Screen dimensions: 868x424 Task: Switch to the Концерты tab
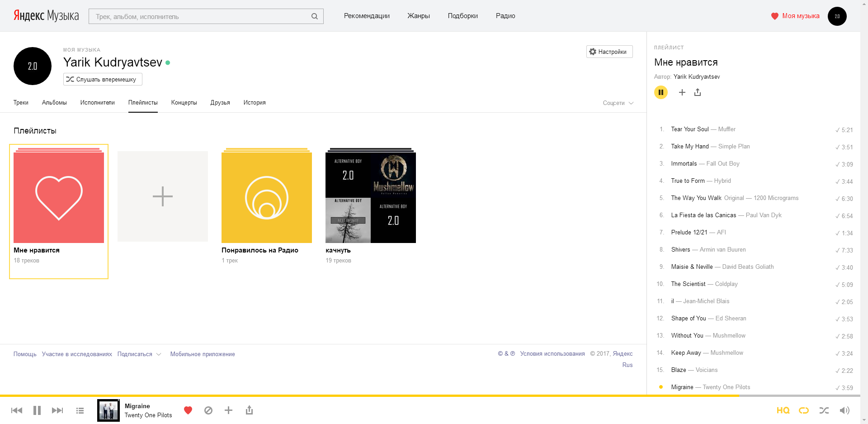[184, 103]
